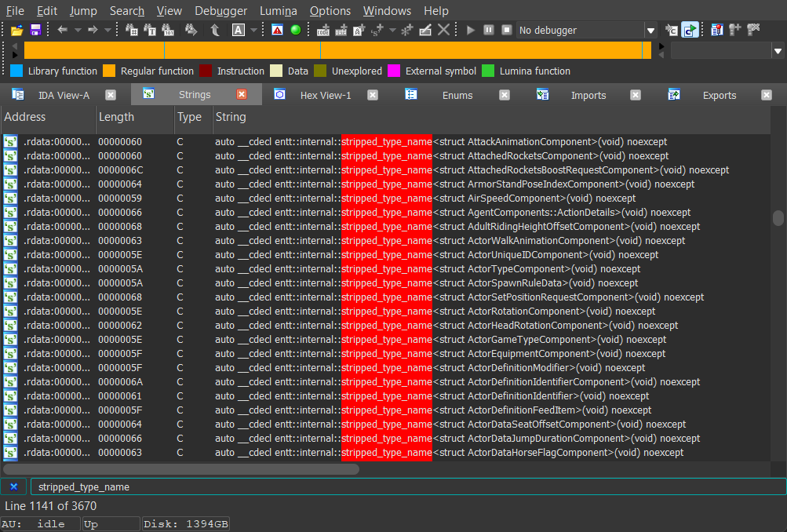Open the Search menu

point(127,10)
